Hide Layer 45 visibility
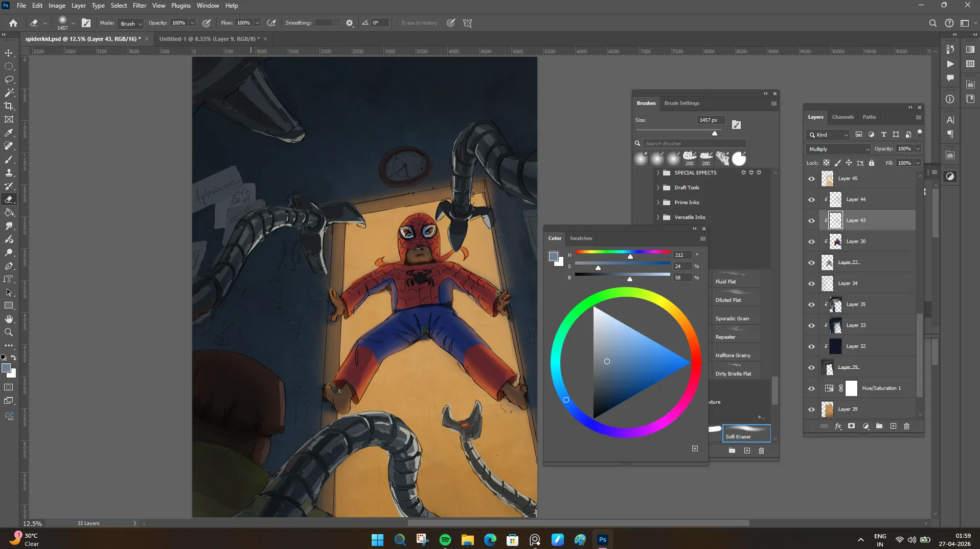This screenshot has height=549, width=980. tap(811, 179)
